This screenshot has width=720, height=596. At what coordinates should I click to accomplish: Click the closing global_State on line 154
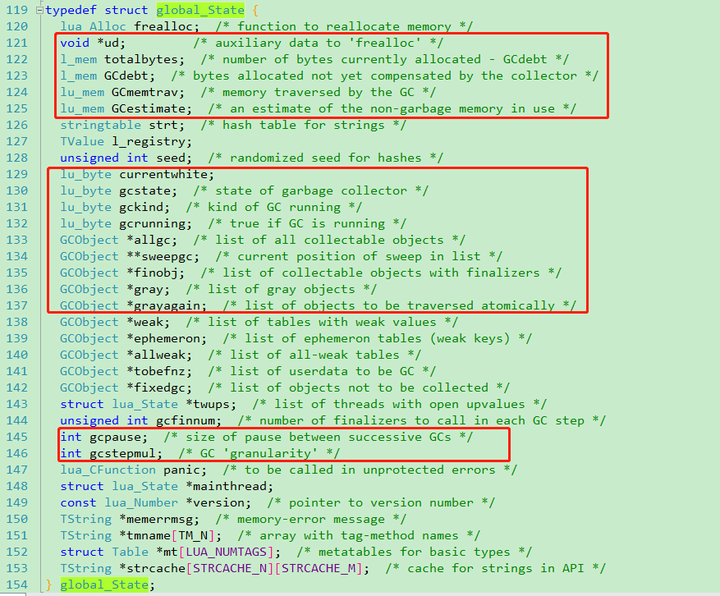[x=104, y=585]
